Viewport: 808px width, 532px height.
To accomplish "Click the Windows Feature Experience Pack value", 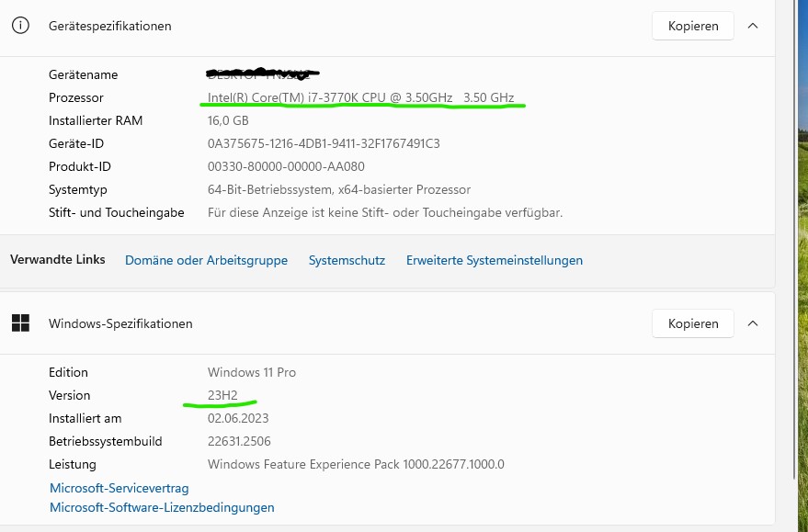I will pos(356,464).
